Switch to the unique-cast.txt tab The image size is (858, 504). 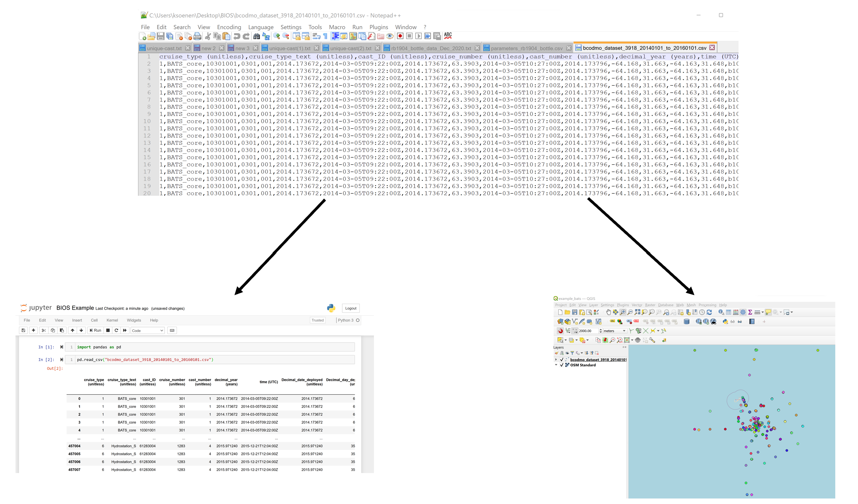(164, 48)
